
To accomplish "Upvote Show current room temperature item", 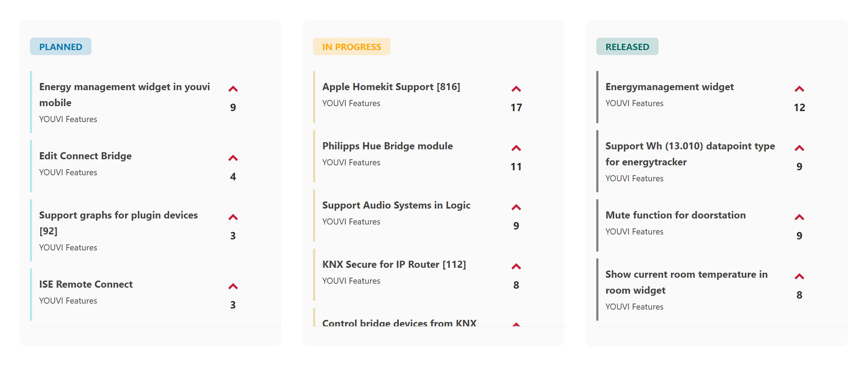I will pos(799,277).
